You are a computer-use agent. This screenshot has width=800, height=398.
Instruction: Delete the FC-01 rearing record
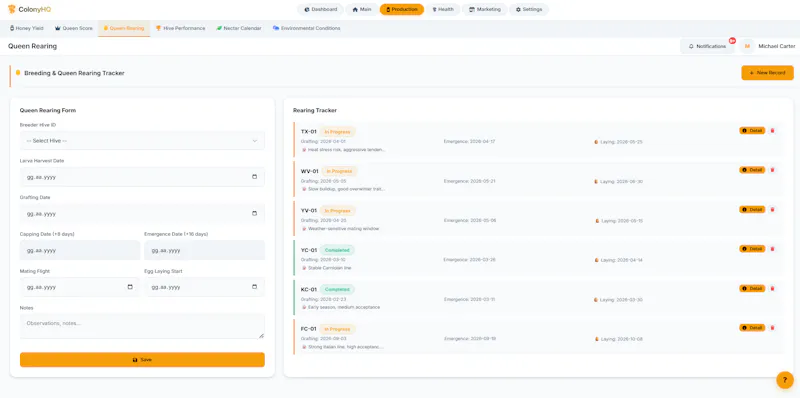click(x=772, y=328)
